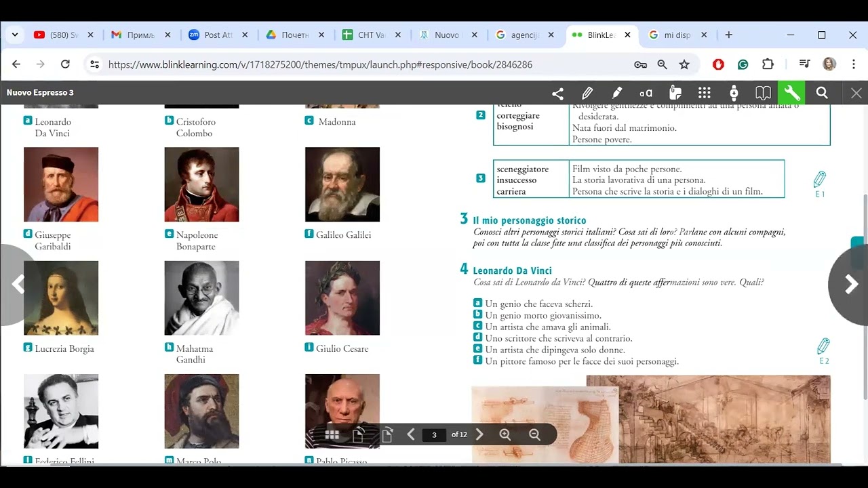Open the book index icon

point(763,93)
